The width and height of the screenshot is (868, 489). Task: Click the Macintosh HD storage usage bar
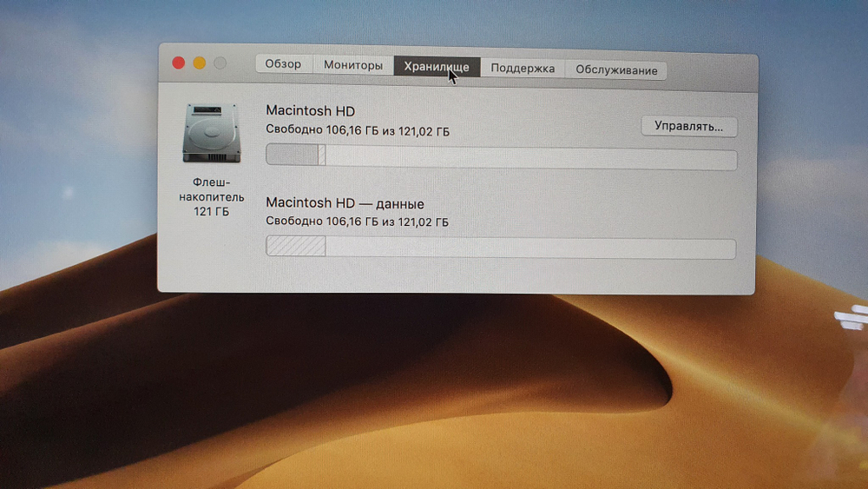tap(501, 155)
